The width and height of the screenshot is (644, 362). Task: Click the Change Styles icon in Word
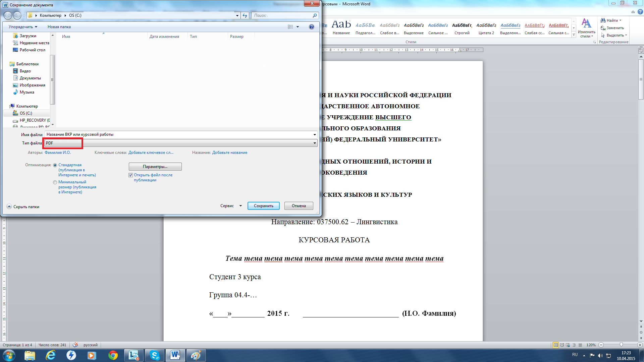[x=586, y=28]
